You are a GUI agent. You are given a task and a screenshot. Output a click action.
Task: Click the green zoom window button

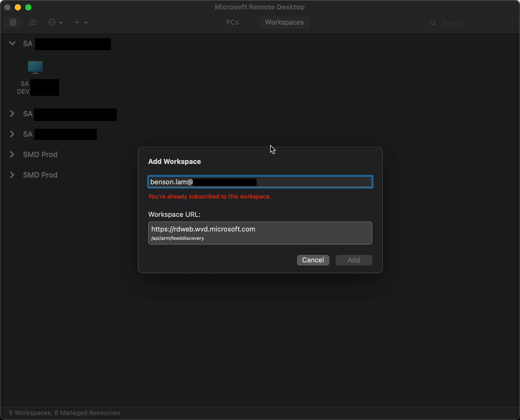[x=28, y=7]
